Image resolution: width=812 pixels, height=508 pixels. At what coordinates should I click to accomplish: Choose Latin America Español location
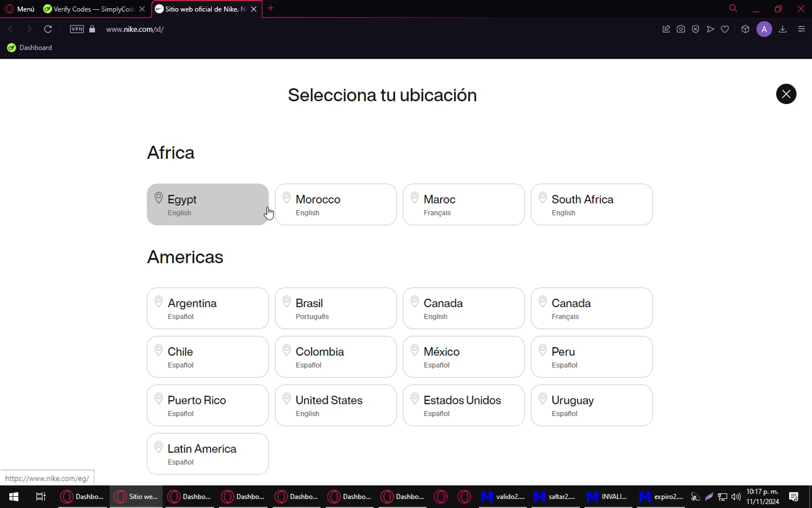(207, 454)
